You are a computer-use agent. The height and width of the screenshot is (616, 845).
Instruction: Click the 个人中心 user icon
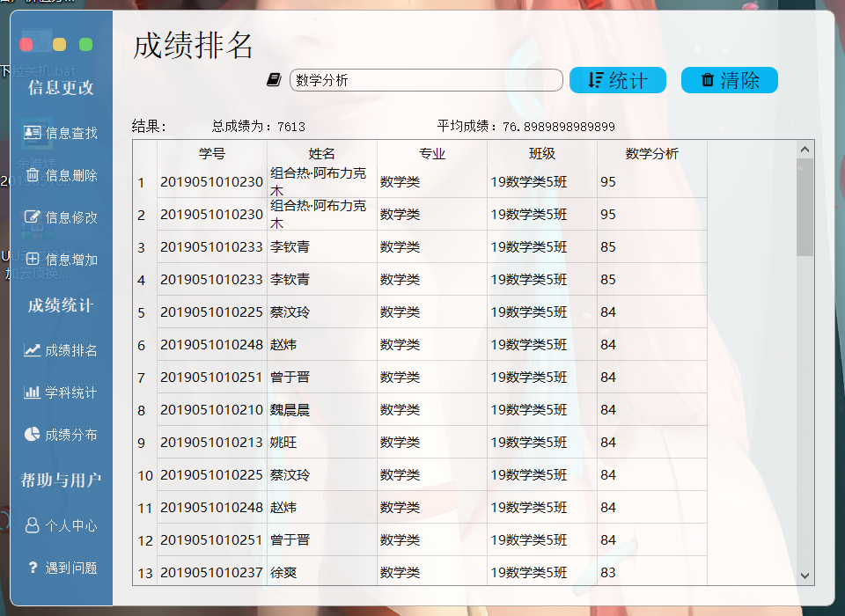pyautogui.click(x=33, y=525)
